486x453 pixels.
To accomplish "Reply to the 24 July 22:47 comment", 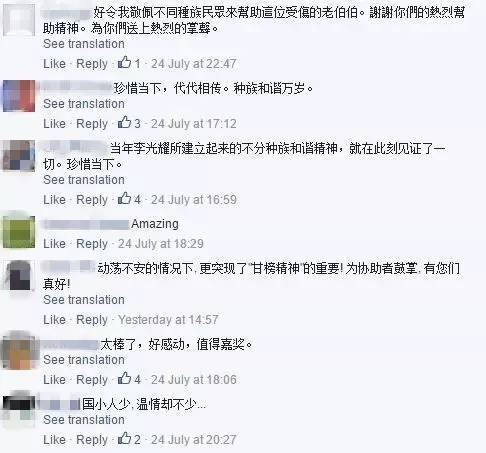I will click(x=92, y=64).
